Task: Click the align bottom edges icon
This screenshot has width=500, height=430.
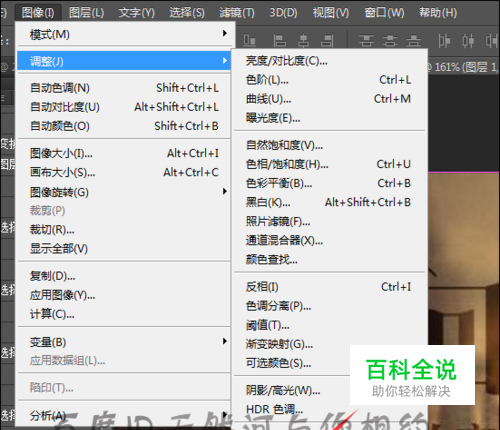Action: 249,41
